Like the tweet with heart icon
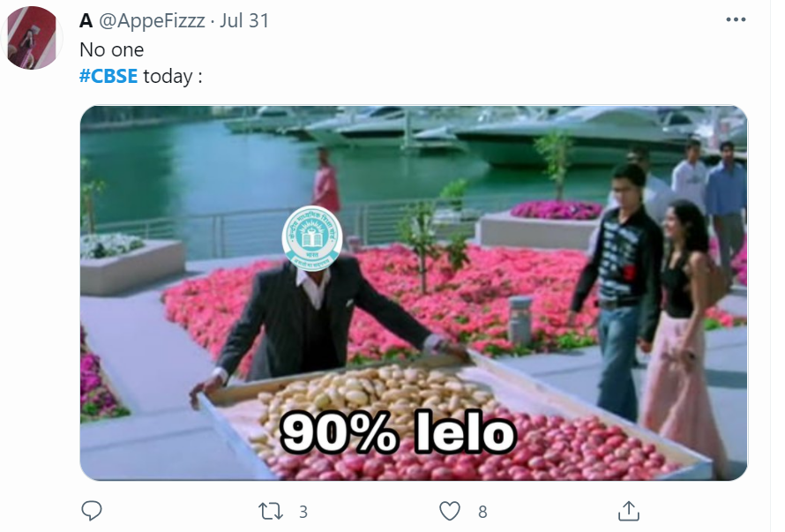The height and width of the screenshot is (532, 785). 450,512
